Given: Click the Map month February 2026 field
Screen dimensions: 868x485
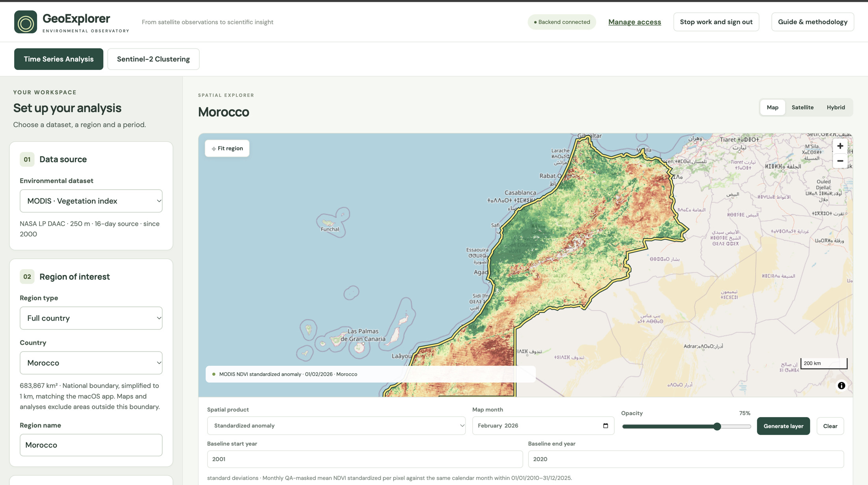Looking at the screenshot, I should pos(543,426).
